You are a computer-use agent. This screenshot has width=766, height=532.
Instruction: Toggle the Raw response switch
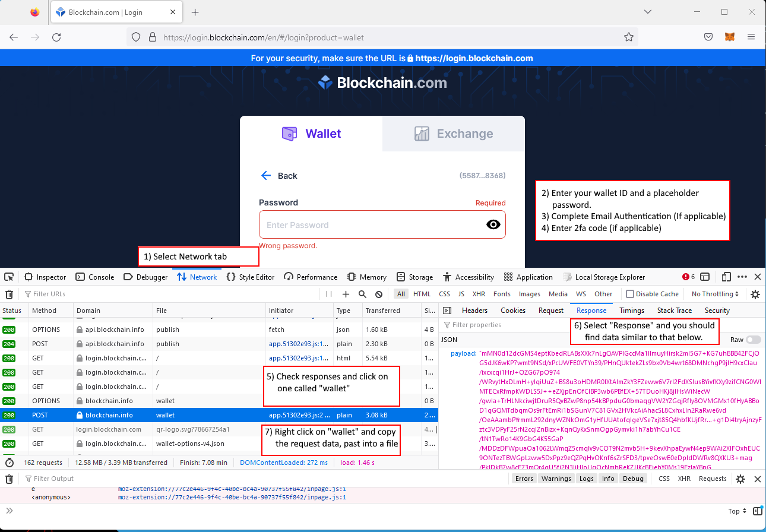(x=755, y=339)
